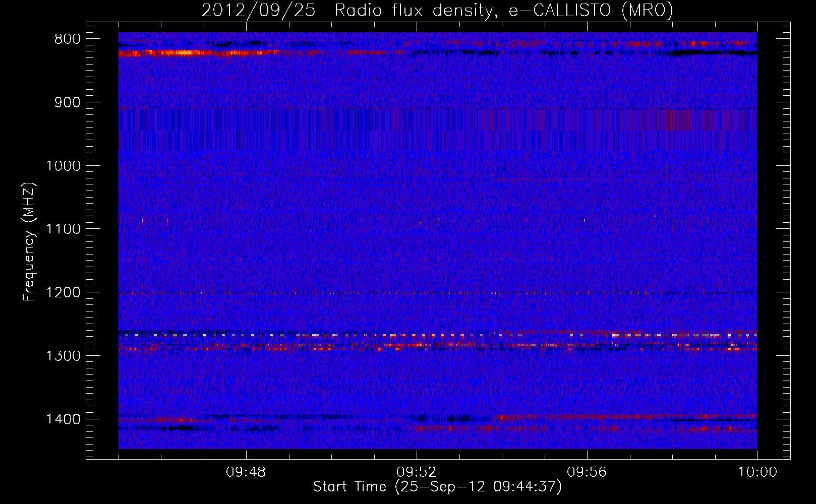Click the plot title "2012/09/25 Radio flux density, e-CALLISTO (MRO)"

[x=437, y=10]
